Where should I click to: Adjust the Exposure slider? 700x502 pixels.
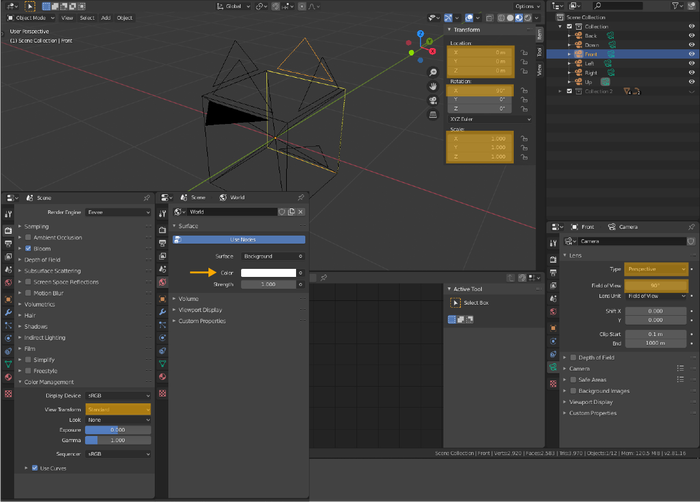tap(118, 430)
